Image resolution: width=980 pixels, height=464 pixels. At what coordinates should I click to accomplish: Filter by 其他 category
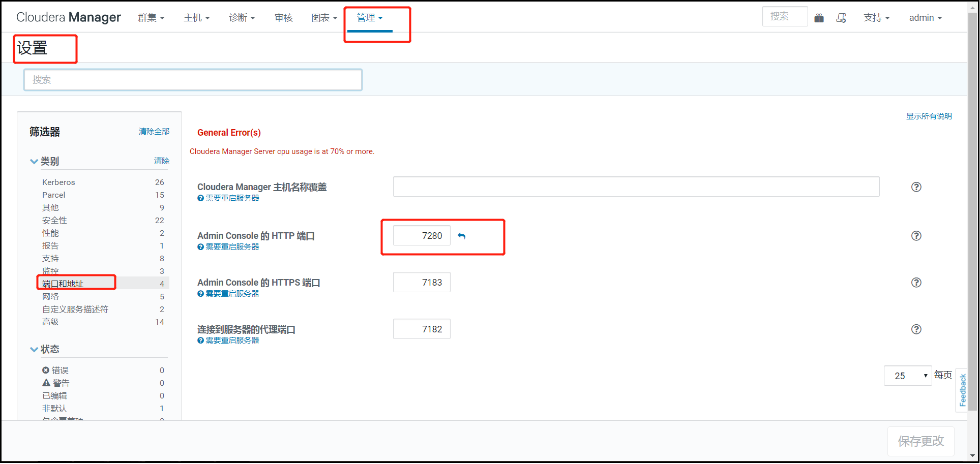[103, 208]
